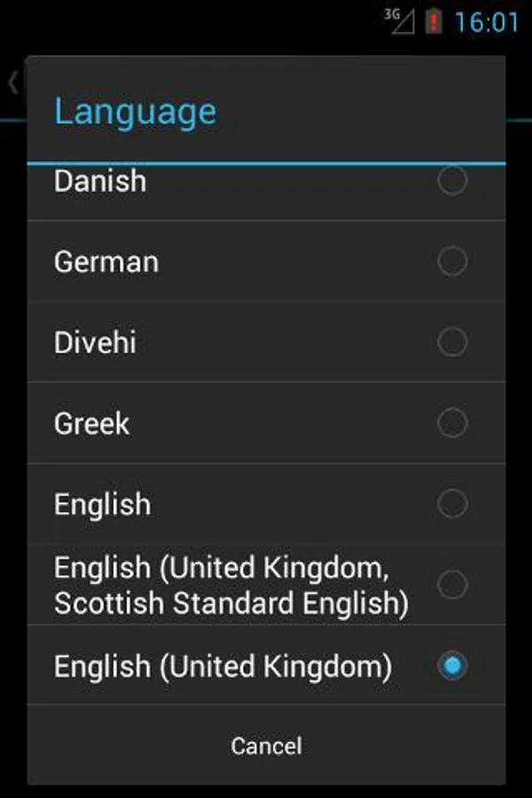Tap the 16:01 clock in the status bar
This screenshot has height=798, width=532.
[x=486, y=21]
